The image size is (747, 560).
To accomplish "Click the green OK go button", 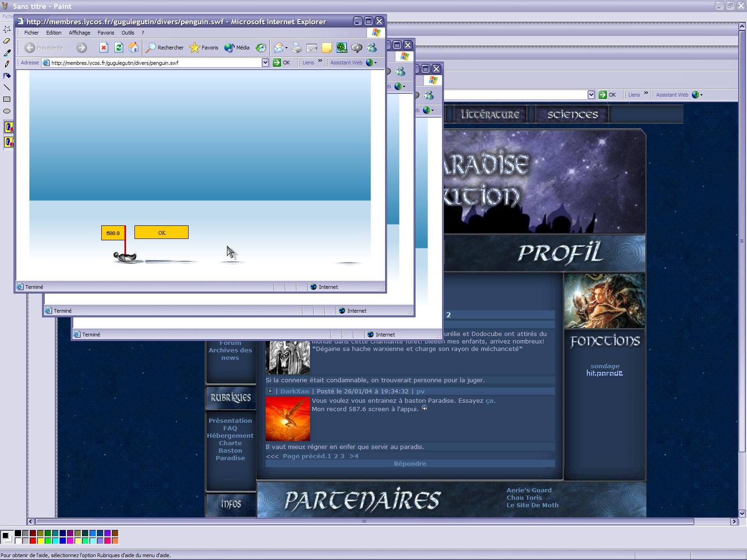I will pyautogui.click(x=282, y=63).
